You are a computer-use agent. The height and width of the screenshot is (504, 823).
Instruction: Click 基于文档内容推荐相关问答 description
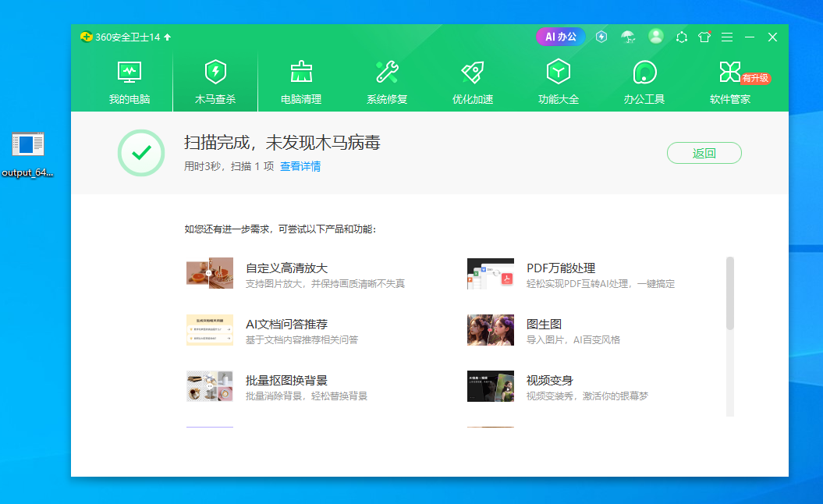(302, 340)
